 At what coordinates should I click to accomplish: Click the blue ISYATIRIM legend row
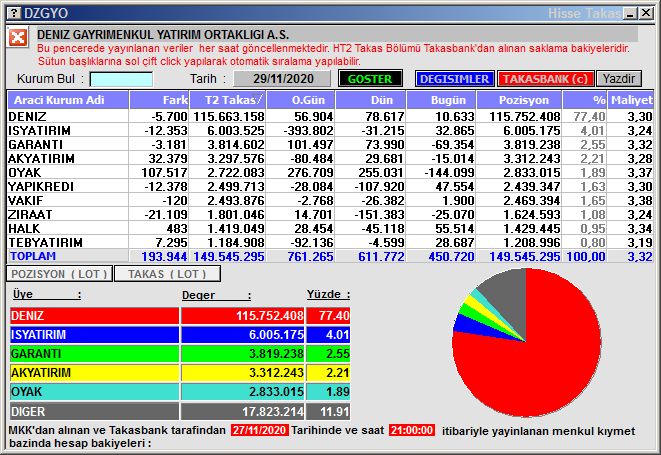tap(180, 334)
